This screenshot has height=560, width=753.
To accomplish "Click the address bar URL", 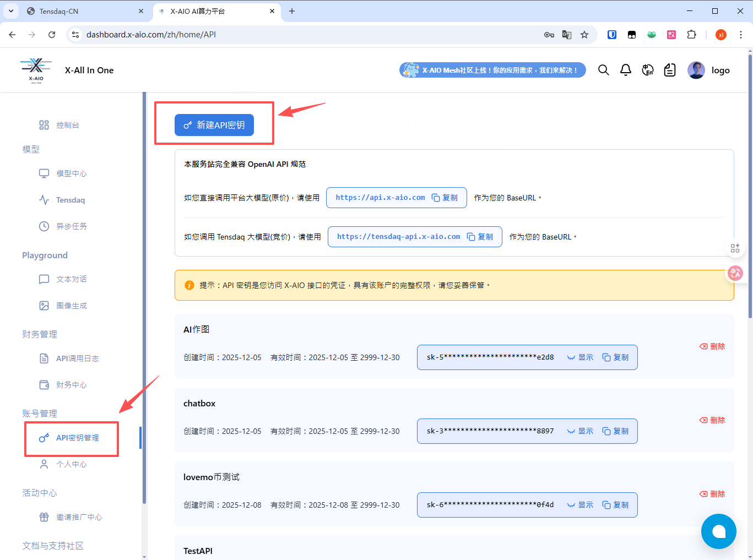I will click(x=151, y=35).
